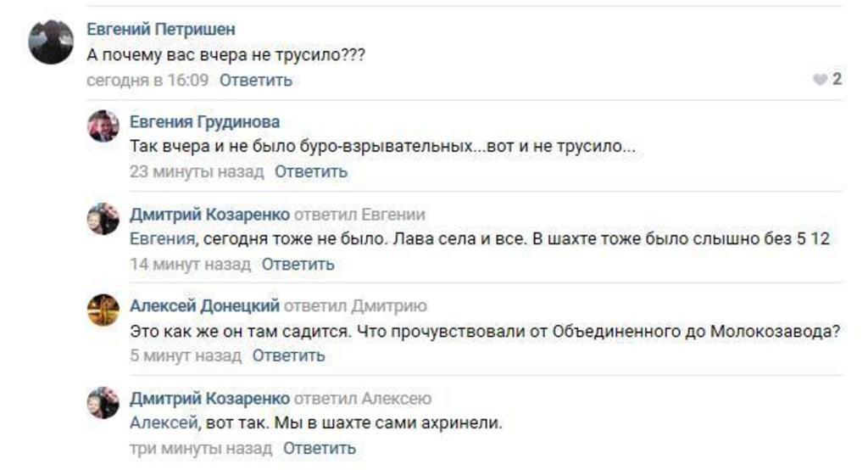Click Алексей Донецкий's avatar image
The image size is (868, 470).
(x=103, y=310)
